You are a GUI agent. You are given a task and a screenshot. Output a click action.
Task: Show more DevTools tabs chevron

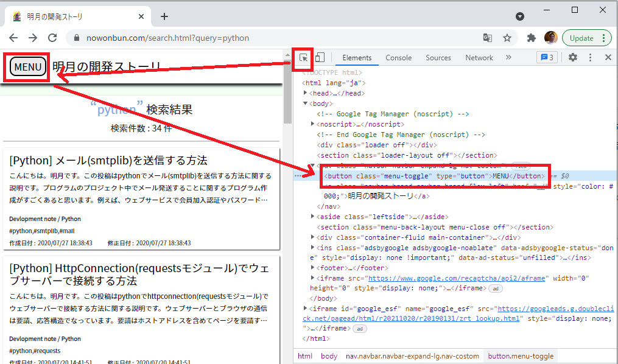coord(508,57)
